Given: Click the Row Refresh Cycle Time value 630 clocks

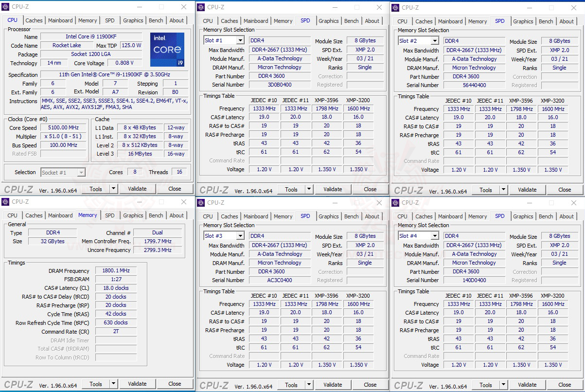Looking at the screenshot, I should click(x=116, y=322).
